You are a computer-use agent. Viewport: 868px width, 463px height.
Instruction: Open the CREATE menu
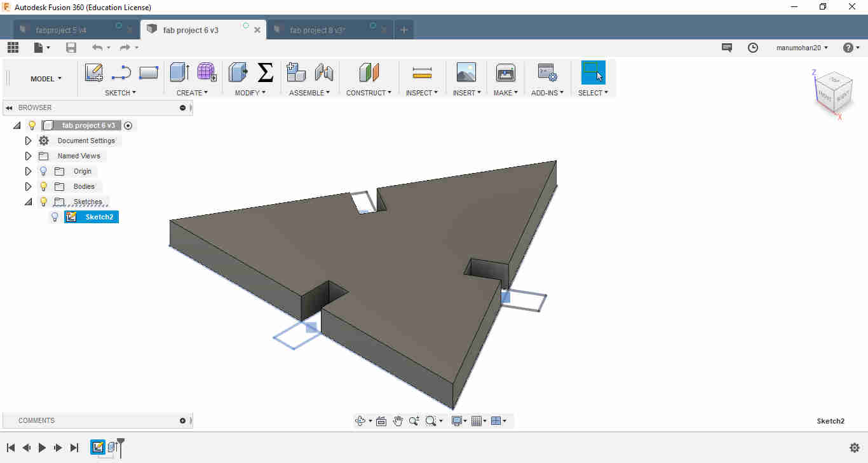click(192, 93)
